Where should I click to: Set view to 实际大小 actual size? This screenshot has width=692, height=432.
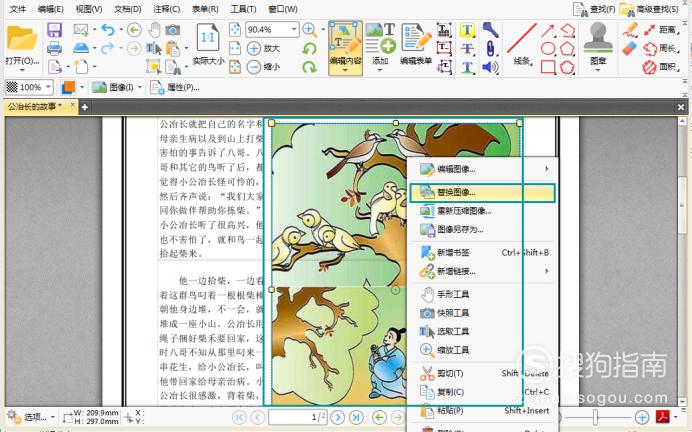(208, 45)
